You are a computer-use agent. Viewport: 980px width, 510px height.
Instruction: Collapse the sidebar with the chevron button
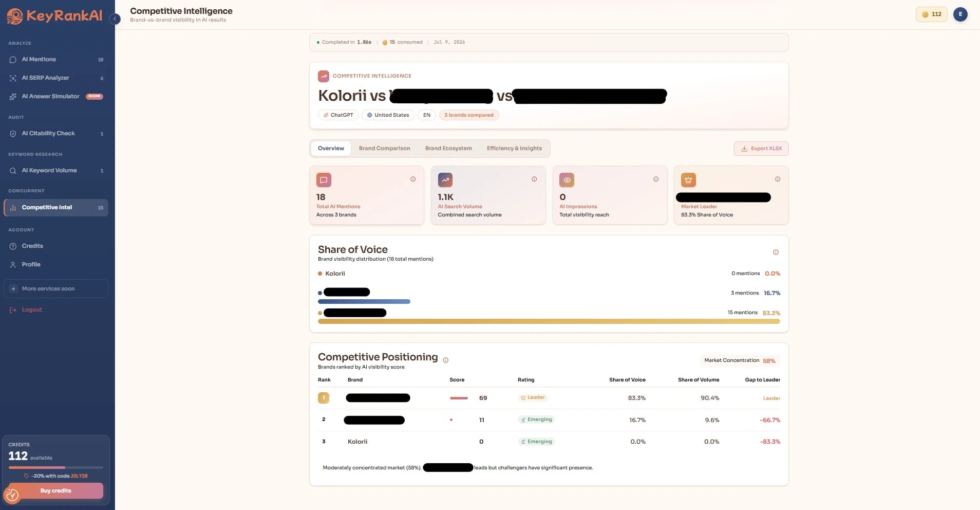115,19
